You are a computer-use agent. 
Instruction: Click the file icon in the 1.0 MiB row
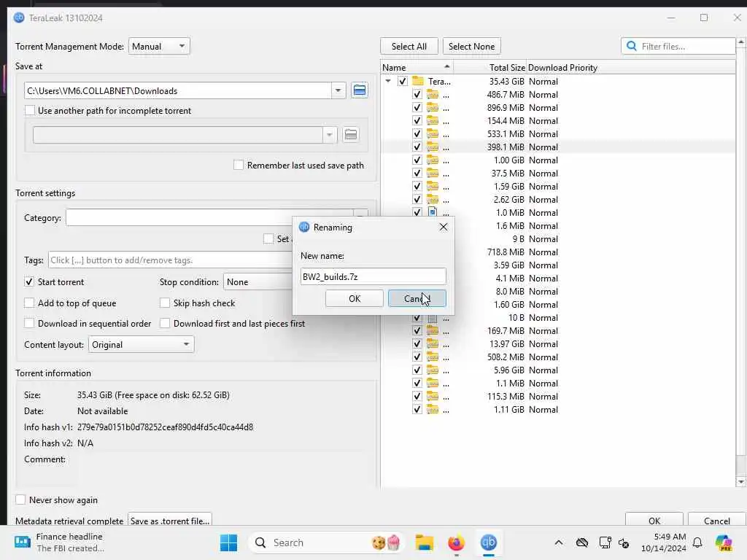pos(432,212)
